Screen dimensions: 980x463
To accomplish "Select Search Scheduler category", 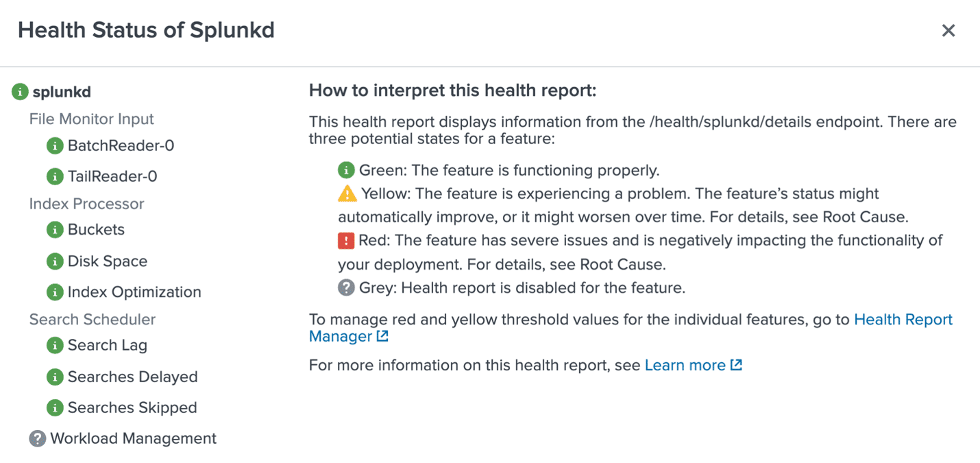I will pyautogui.click(x=92, y=320).
